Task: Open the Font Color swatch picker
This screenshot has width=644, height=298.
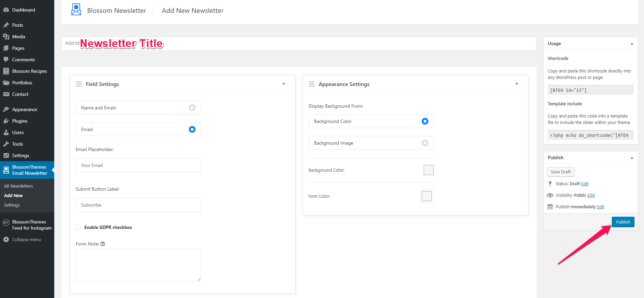Action: coord(427,196)
